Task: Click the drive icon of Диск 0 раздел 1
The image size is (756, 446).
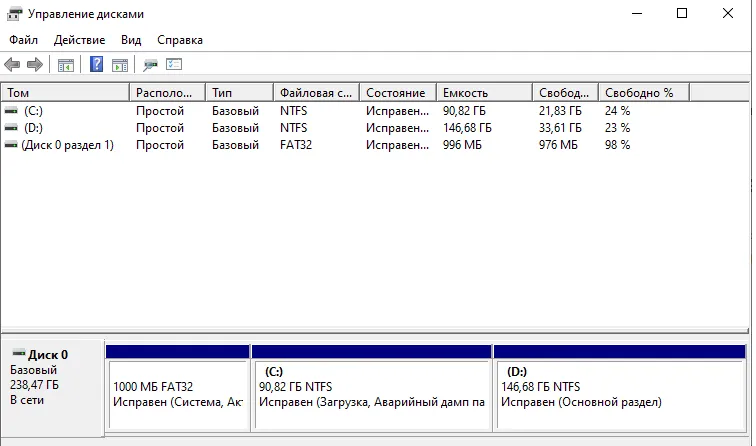Action: click(11, 145)
